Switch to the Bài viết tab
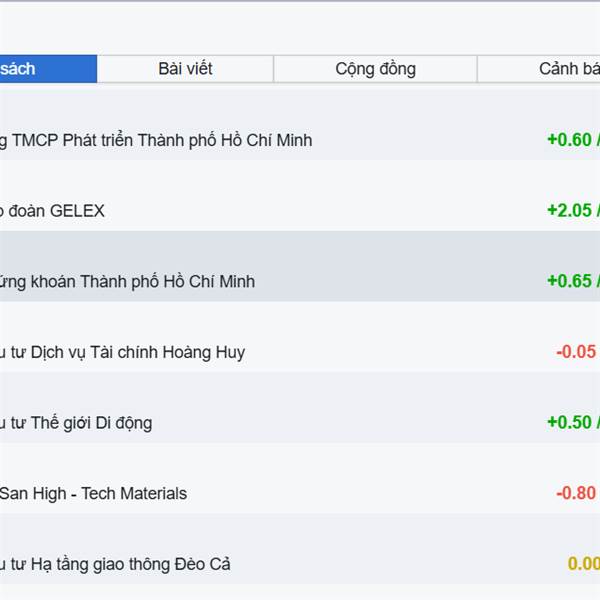Screen dimensions: 600x600 (185, 69)
